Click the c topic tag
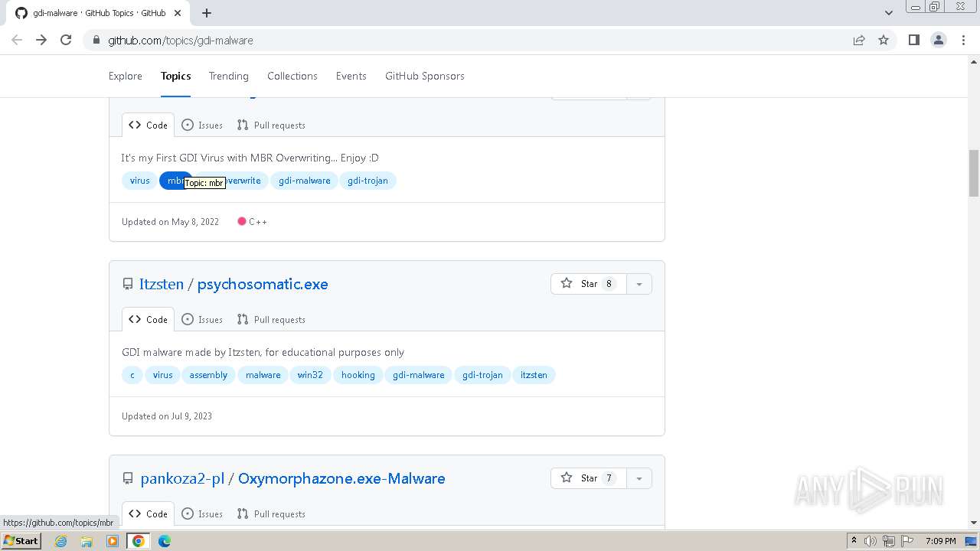980x551 pixels. pyautogui.click(x=132, y=375)
